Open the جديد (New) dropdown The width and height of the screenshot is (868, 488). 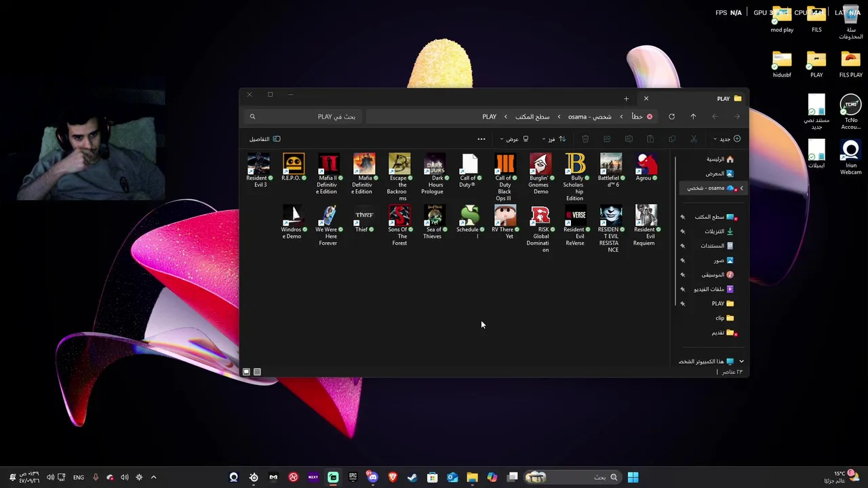[x=727, y=139]
